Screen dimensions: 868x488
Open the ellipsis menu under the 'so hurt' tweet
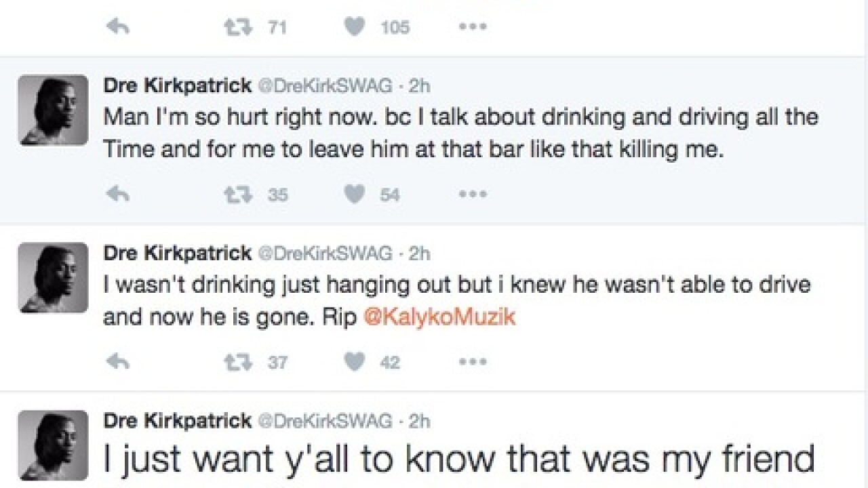tap(473, 195)
